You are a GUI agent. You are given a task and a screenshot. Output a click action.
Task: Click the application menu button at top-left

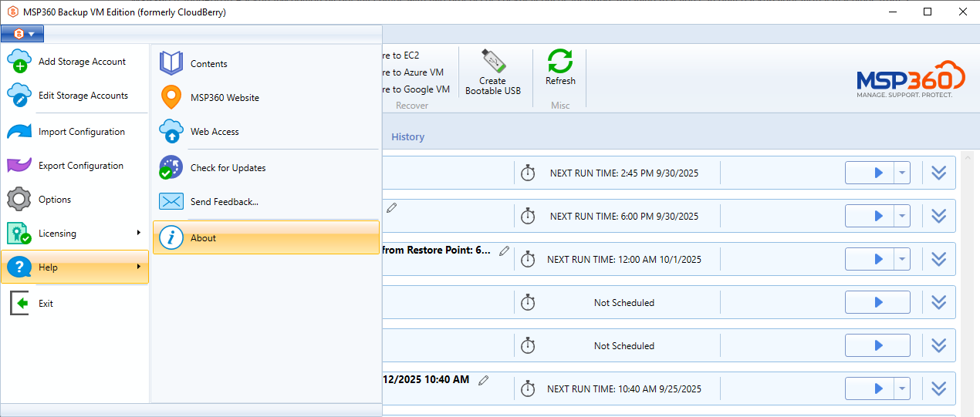point(22,33)
